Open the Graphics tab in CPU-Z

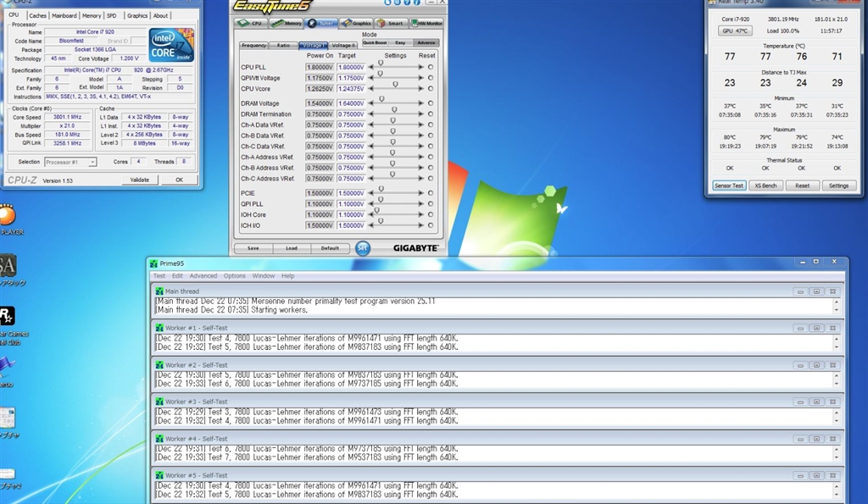[136, 15]
